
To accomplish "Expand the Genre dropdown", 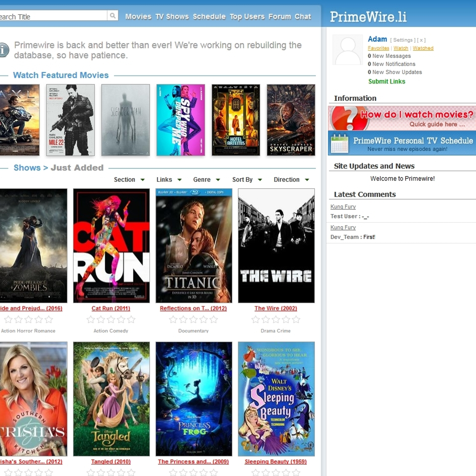I will pos(206,179).
